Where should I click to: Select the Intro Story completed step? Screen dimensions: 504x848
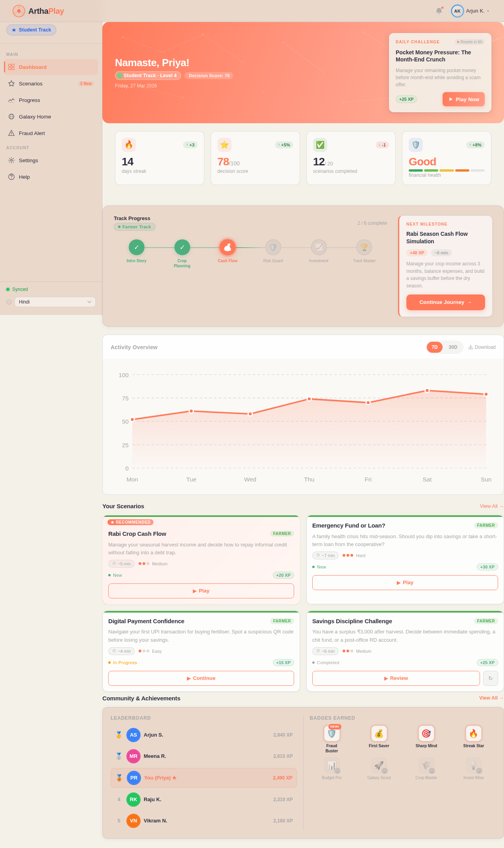(x=137, y=247)
